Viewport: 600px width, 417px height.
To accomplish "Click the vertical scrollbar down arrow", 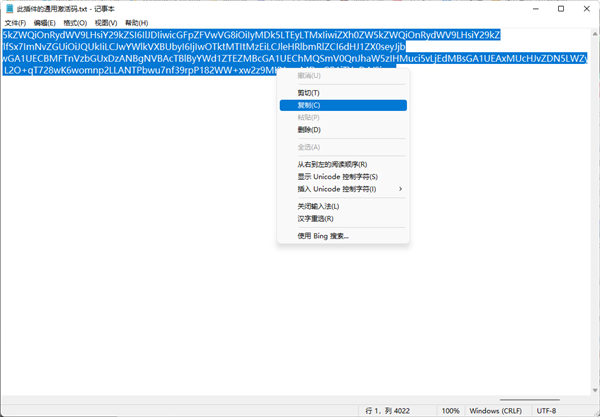I will (595, 390).
